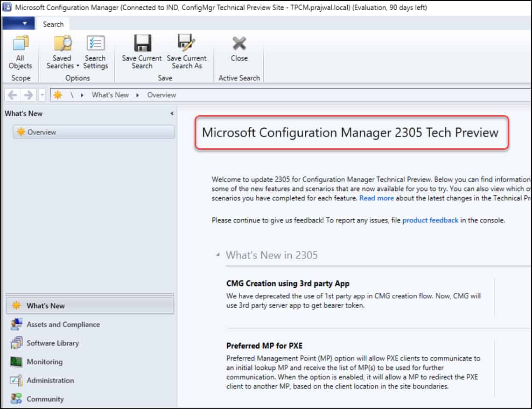Click the Monitoring icon
The width and height of the screenshot is (532, 409).
click(16, 361)
